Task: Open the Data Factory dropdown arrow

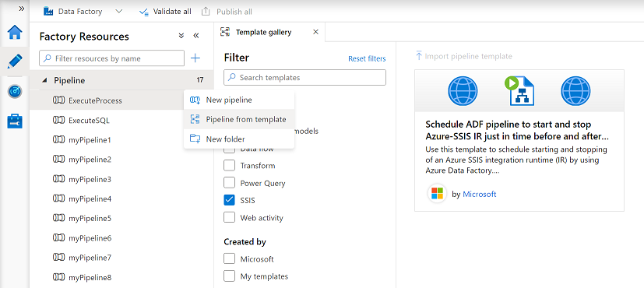Action: point(118,12)
